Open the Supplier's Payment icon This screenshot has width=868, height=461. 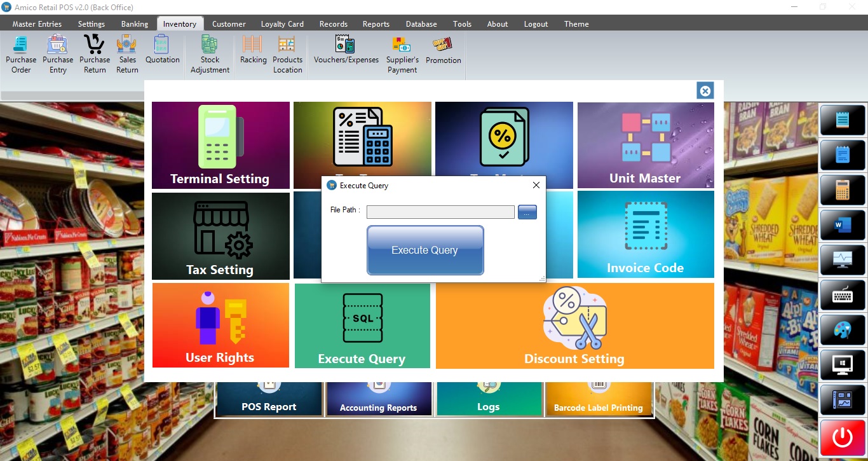402,54
